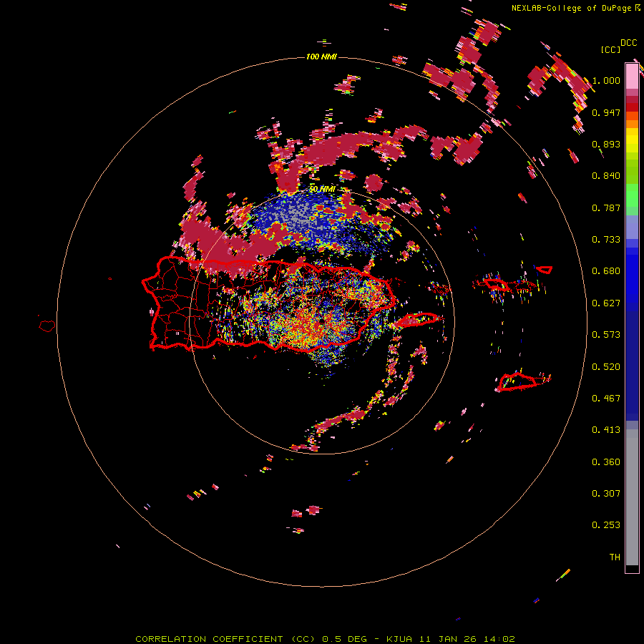Select the pink top segment of color bar
Screen dimensions: 644x644
point(632,76)
